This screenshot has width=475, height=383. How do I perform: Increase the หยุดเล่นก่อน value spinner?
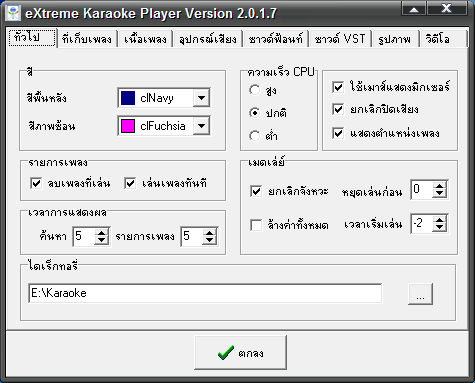click(x=440, y=186)
